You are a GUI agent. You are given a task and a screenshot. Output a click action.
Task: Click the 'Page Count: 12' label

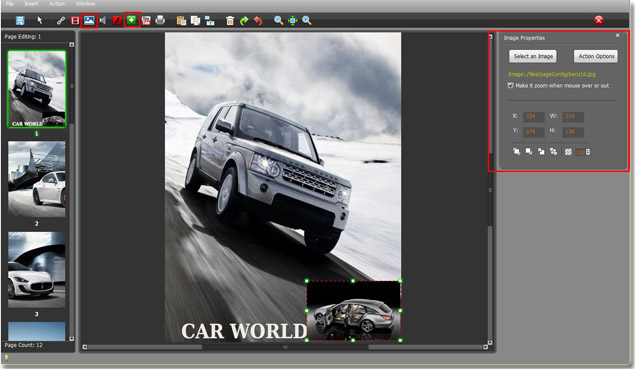23,345
